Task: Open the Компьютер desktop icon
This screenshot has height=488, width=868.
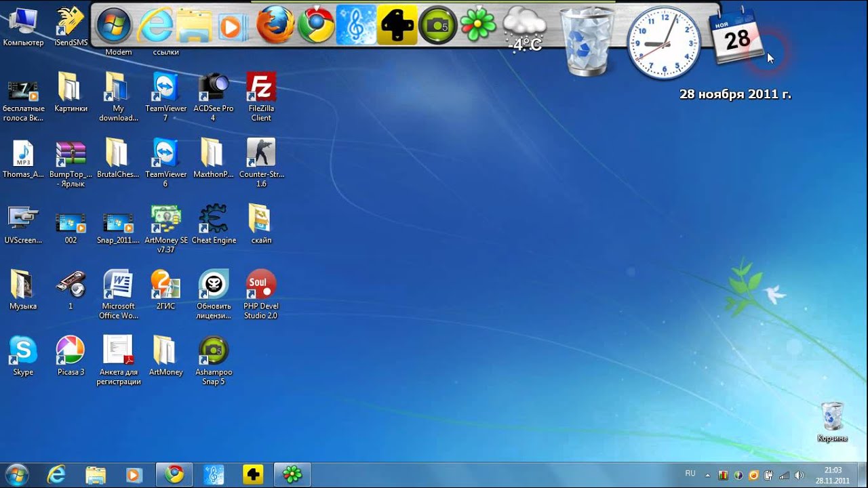Action: [23, 27]
